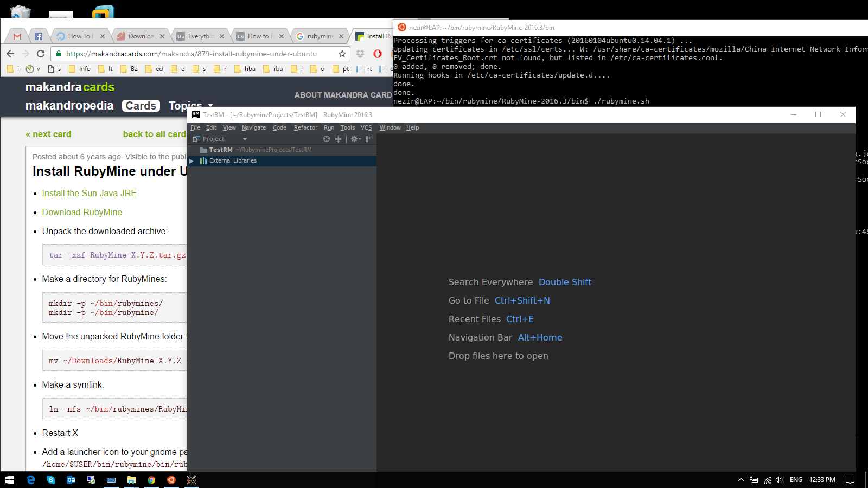The image size is (868, 488).
Task: Open the Project panel gear settings
Action: pyautogui.click(x=355, y=139)
